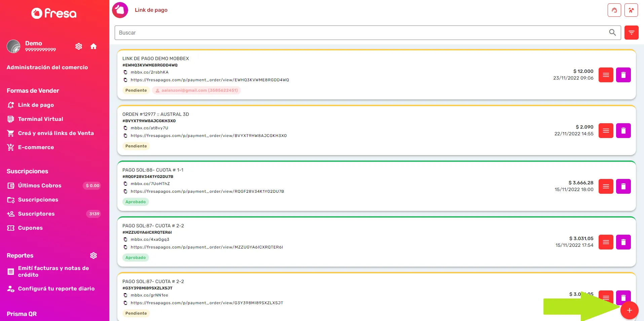Click the top-right header collapse icon

[x=631, y=10]
